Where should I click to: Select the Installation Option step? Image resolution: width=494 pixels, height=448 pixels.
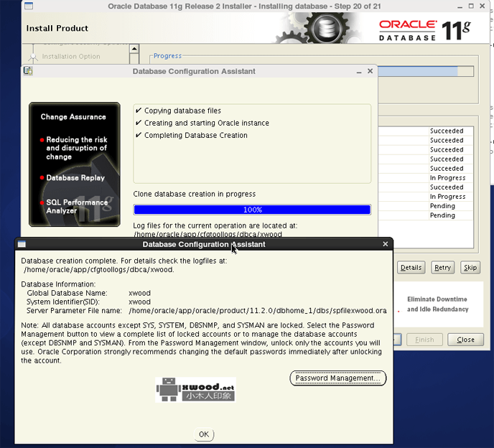coord(71,57)
